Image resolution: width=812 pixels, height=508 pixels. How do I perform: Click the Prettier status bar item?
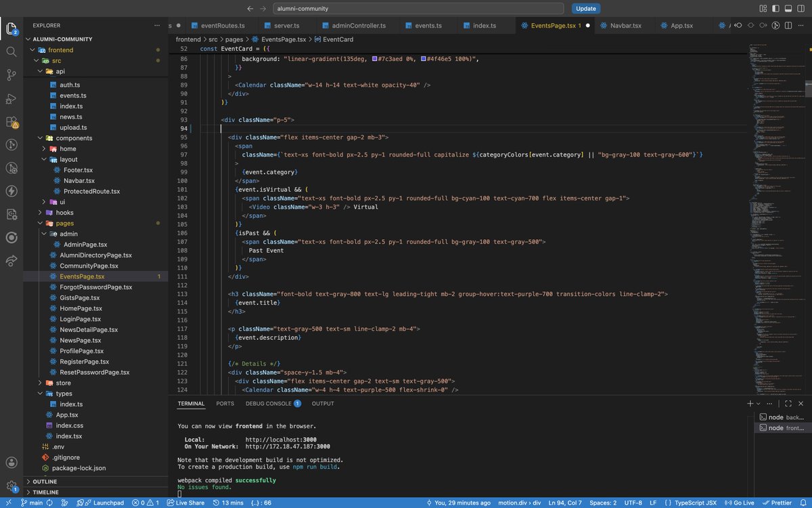coord(777,503)
